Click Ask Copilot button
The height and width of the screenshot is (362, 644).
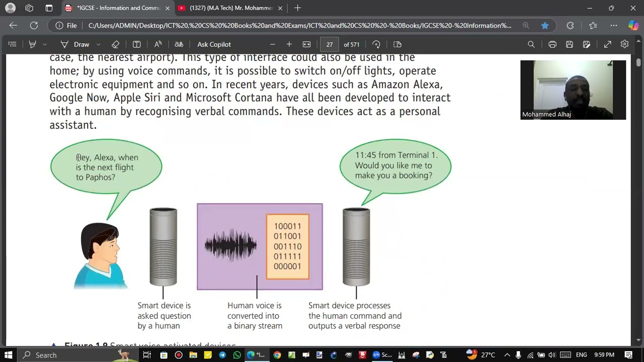pyautogui.click(x=214, y=44)
